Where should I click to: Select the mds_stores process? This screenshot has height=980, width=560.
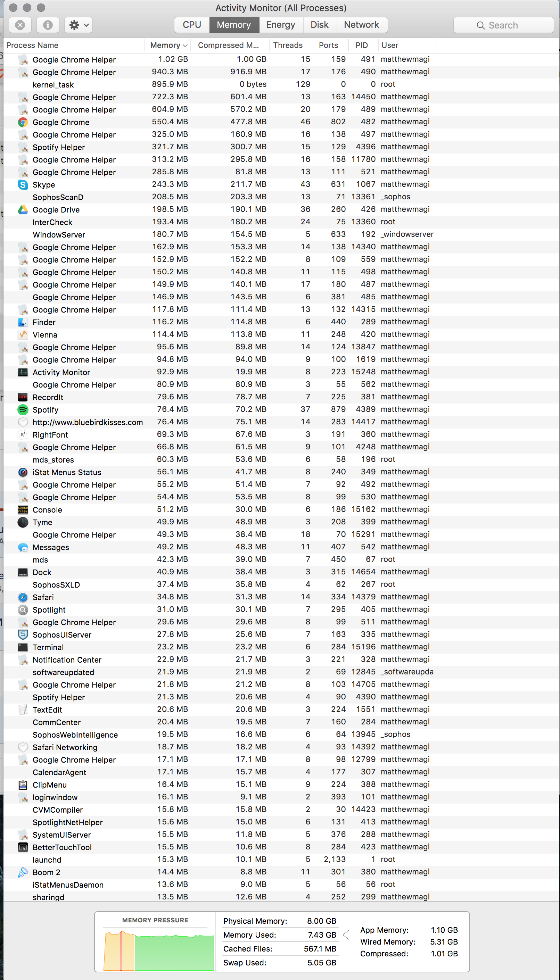281,459
